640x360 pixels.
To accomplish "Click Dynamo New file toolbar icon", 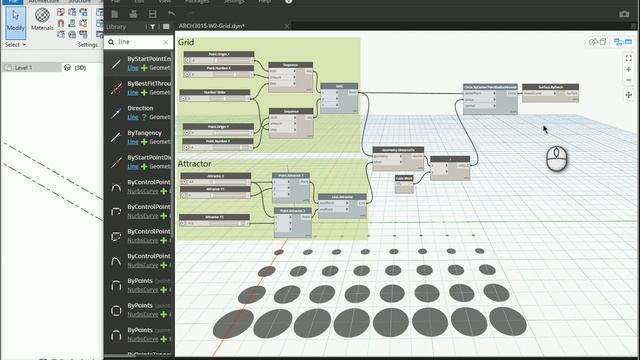I will tap(115, 14).
